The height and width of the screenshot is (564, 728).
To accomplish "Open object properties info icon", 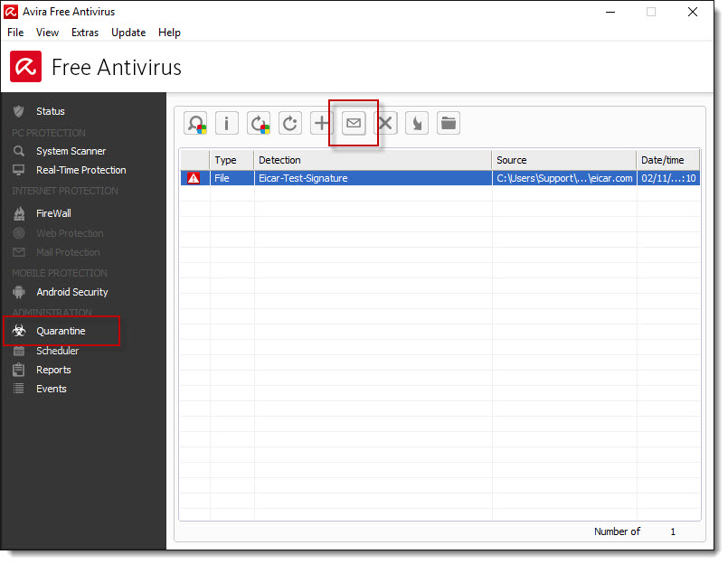I will click(227, 124).
